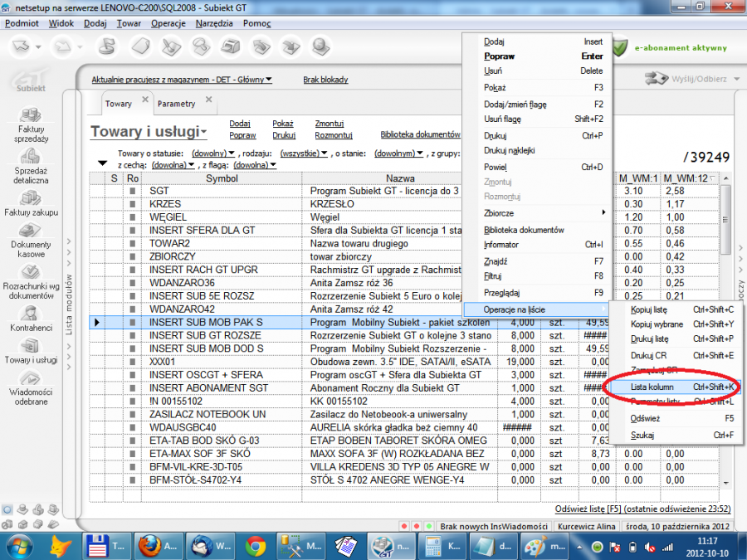Open the Faktury zakupu module icon
The image size is (747, 560).
(x=31, y=198)
